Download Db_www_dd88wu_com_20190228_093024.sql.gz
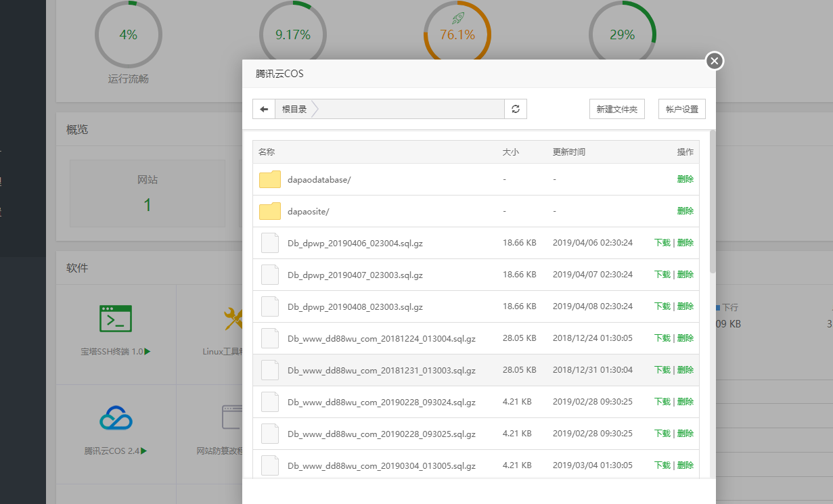The image size is (833, 504). point(662,402)
